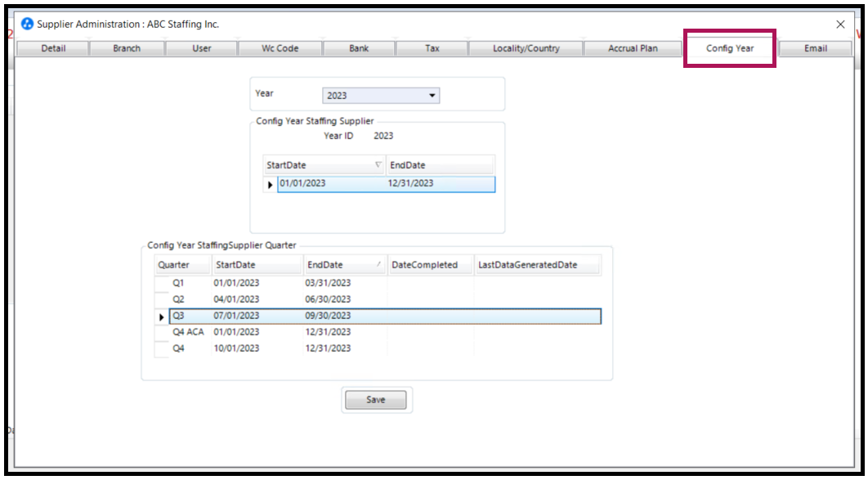This screenshot has height=480, width=868.
Task: Open the Email tab
Action: [x=815, y=47]
